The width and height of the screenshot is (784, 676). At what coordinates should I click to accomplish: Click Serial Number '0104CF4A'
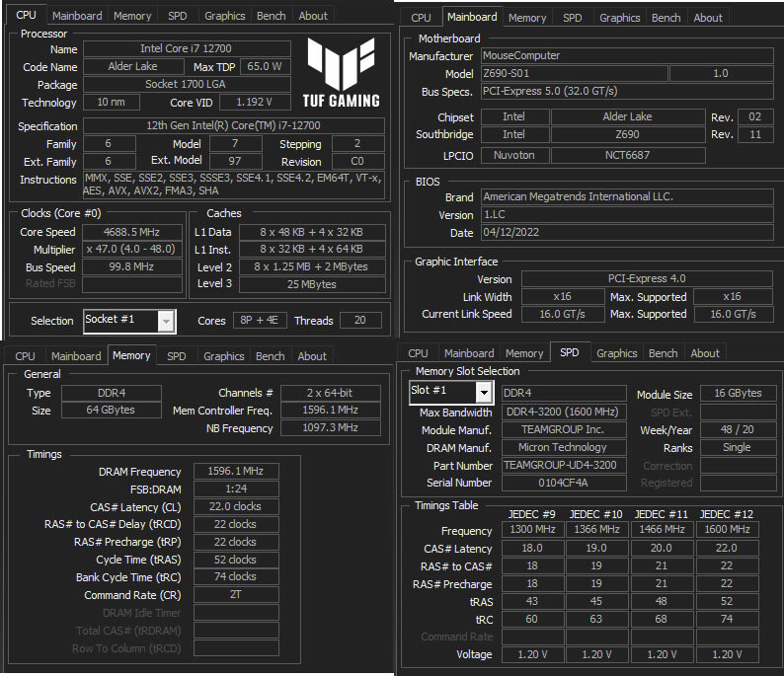pos(564,483)
